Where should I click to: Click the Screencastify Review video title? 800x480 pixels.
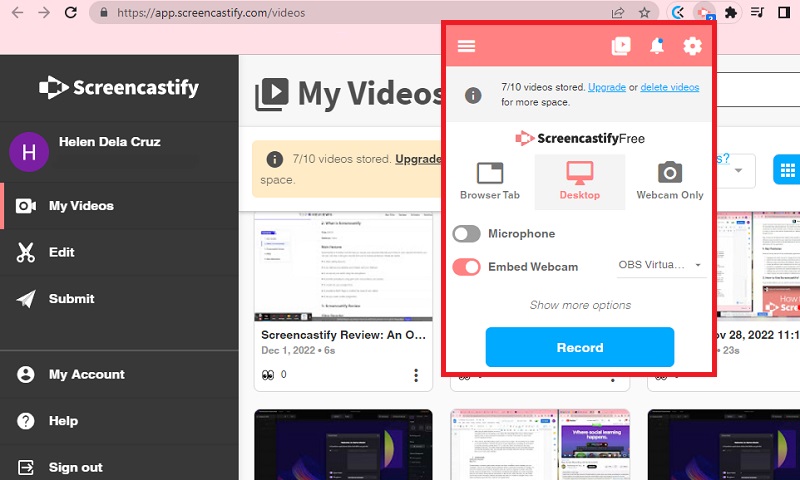point(343,335)
